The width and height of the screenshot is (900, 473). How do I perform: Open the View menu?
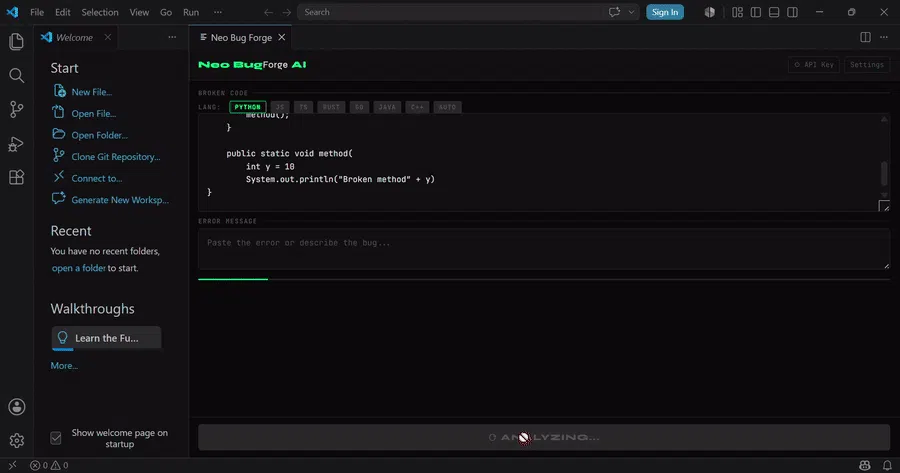139,12
